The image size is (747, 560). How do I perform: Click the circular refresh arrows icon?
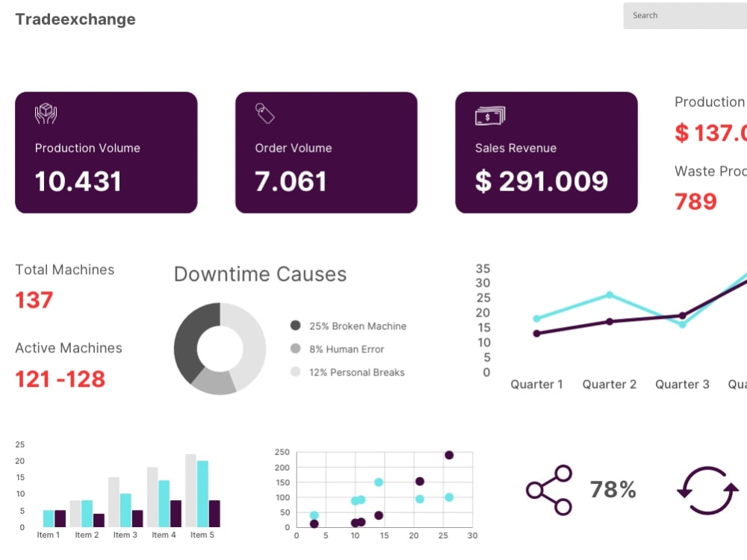707,490
